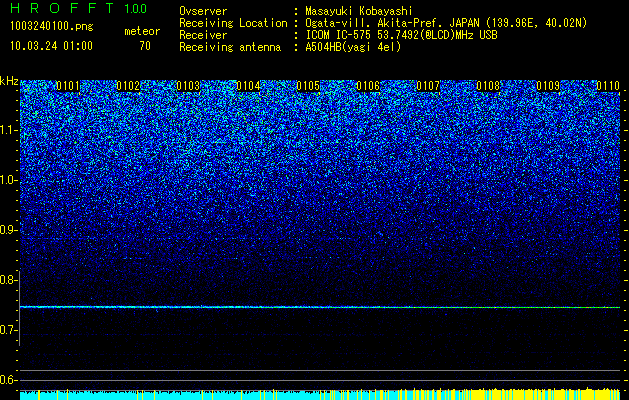This screenshot has height=400, width=629.
Task: Click the 0103 time marker
Action: coord(188,86)
